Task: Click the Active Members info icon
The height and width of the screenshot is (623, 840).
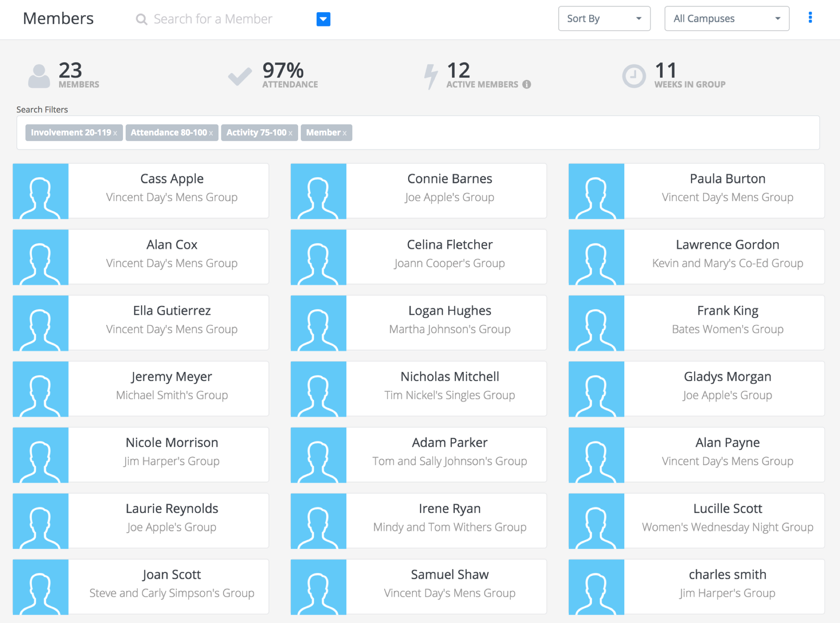Action: 526,84
